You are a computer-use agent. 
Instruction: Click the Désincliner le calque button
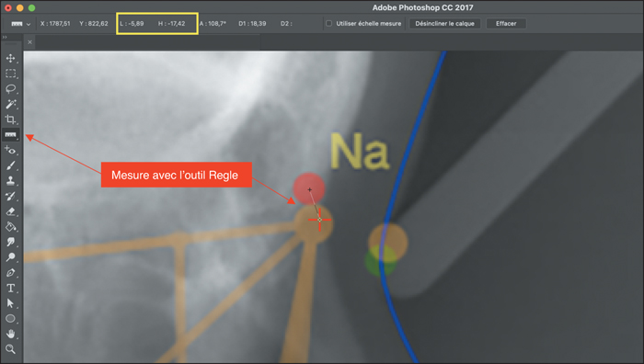(444, 23)
